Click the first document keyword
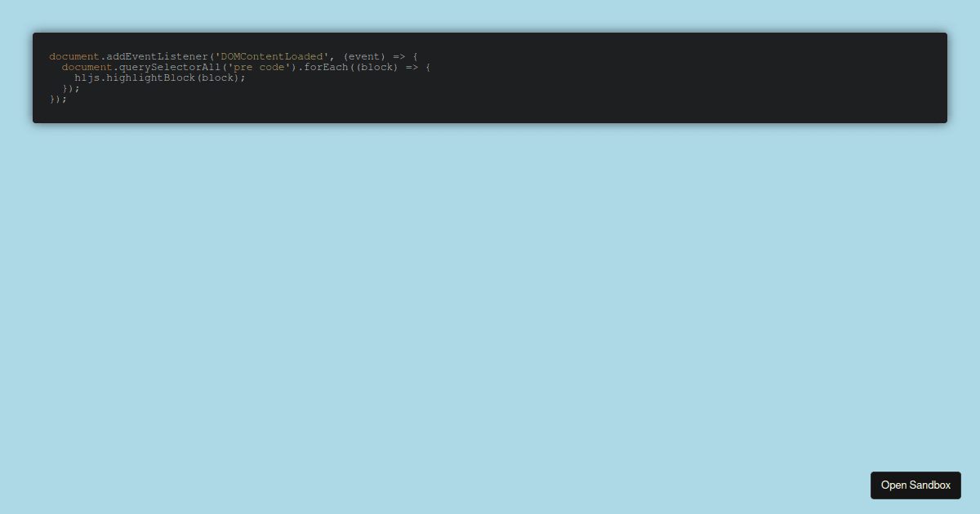The width and height of the screenshot is (980, 514). [x=73, y=56]
